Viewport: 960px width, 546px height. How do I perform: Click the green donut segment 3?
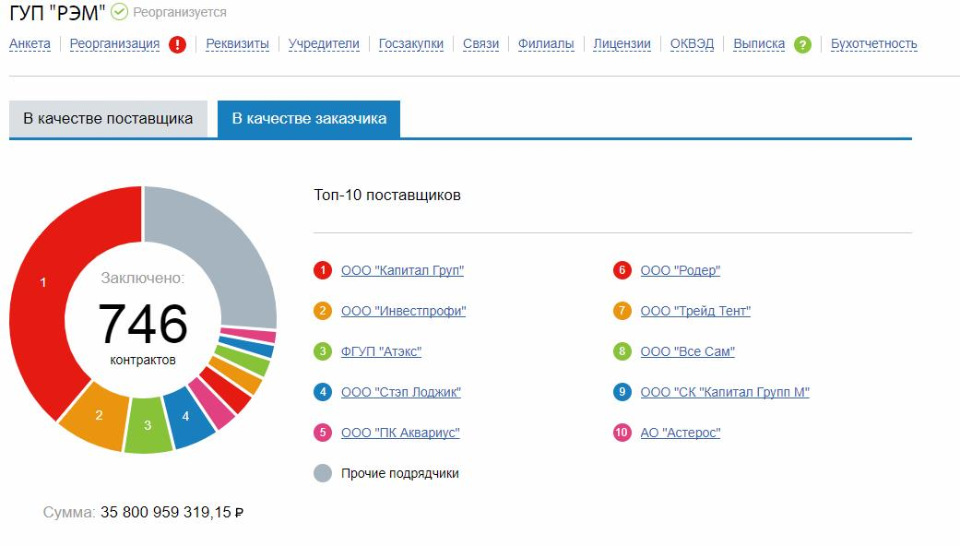point(148,425)
